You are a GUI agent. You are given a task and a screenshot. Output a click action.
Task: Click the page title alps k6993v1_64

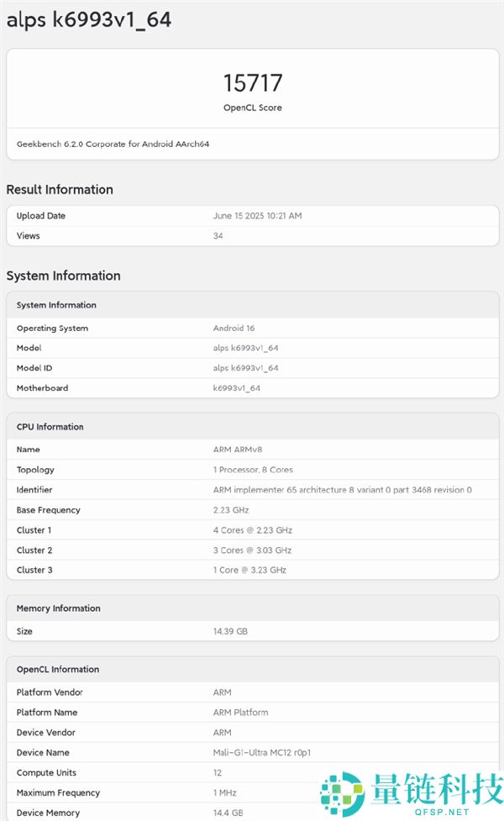click(x=88, y=20)
